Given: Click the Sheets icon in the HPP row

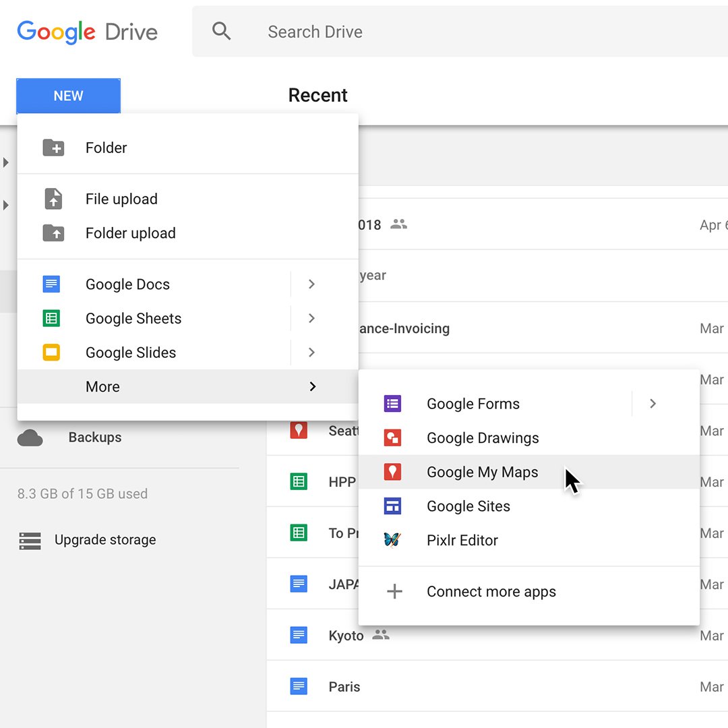Looking at the screenshot, I should pos(299,481).
